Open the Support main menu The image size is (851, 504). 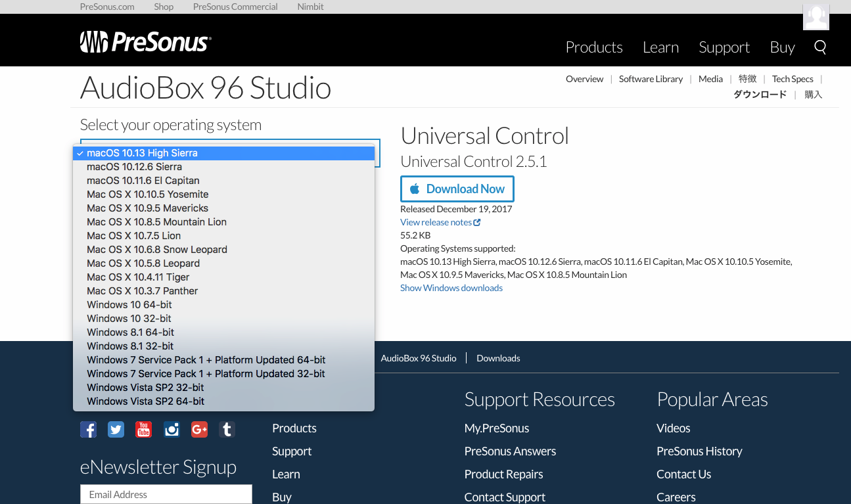(x=724, y=47)
